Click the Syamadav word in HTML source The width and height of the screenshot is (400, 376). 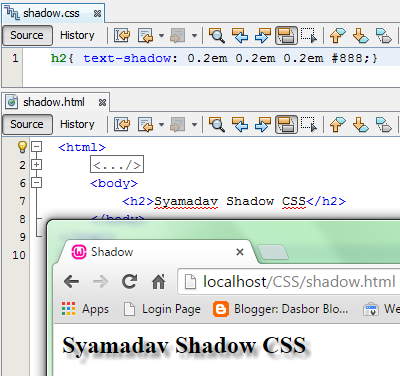pos(186,202)
